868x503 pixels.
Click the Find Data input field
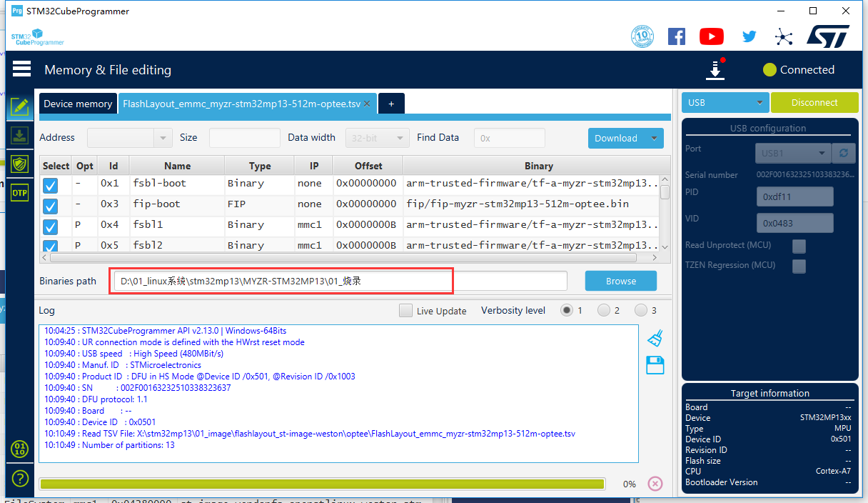(x=510, y=138)
